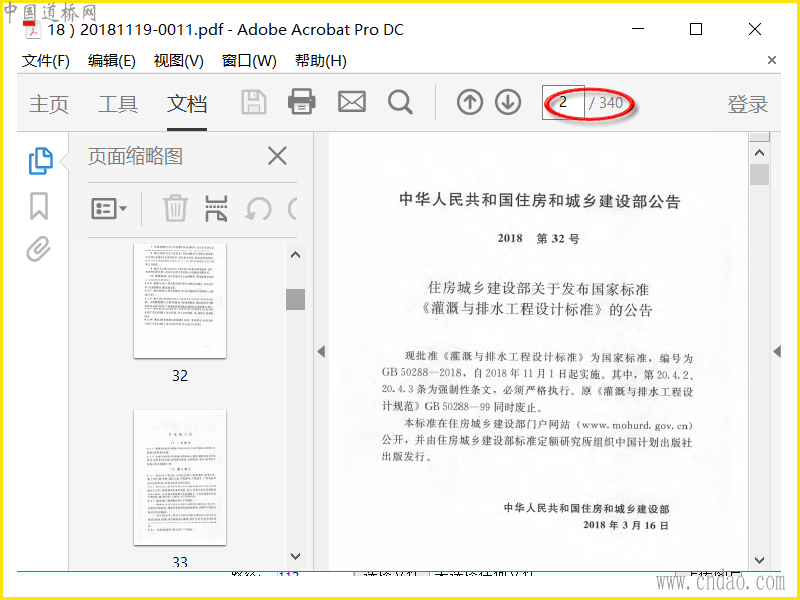Open the Find magnifier tool
Image resolution: width=800 pixels, height=600 pixels.
401,102
